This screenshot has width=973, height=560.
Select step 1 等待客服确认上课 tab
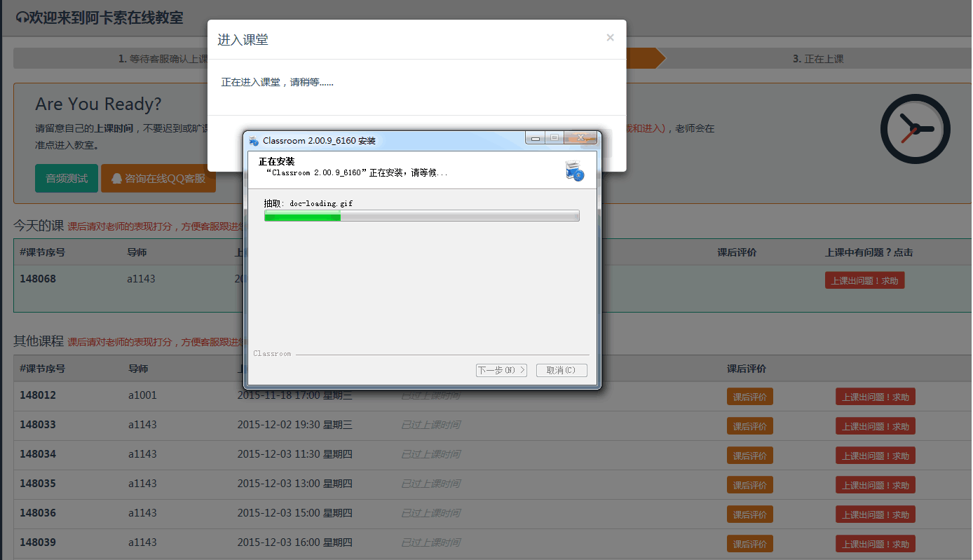point(111,59)
